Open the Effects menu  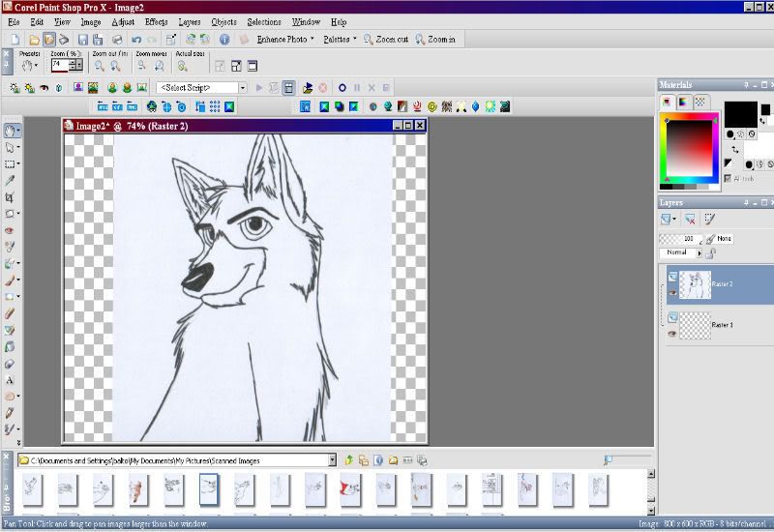click(x=157, y=22)
